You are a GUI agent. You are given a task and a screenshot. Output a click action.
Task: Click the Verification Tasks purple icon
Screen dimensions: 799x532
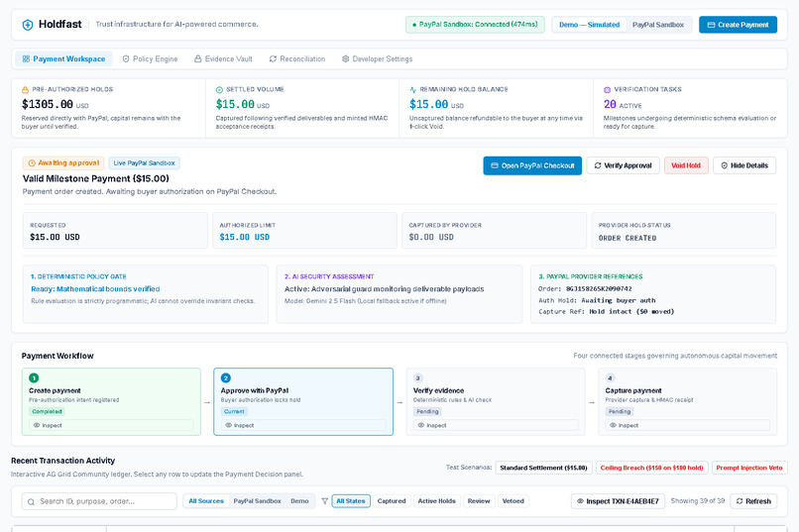tap(607, 89)
